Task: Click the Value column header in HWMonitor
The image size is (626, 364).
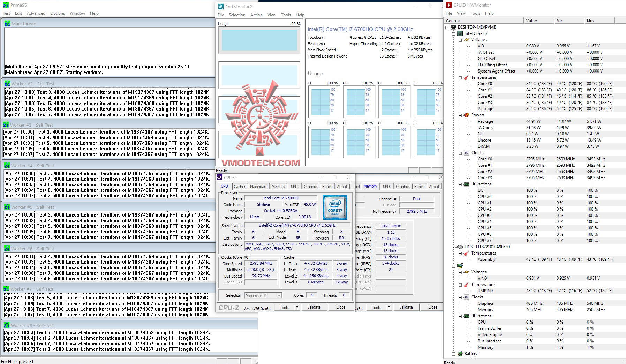Action: click(538, 21)
